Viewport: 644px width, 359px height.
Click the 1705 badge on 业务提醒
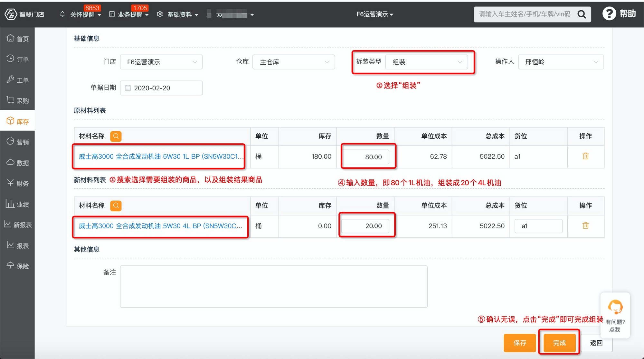pos(140,8)
